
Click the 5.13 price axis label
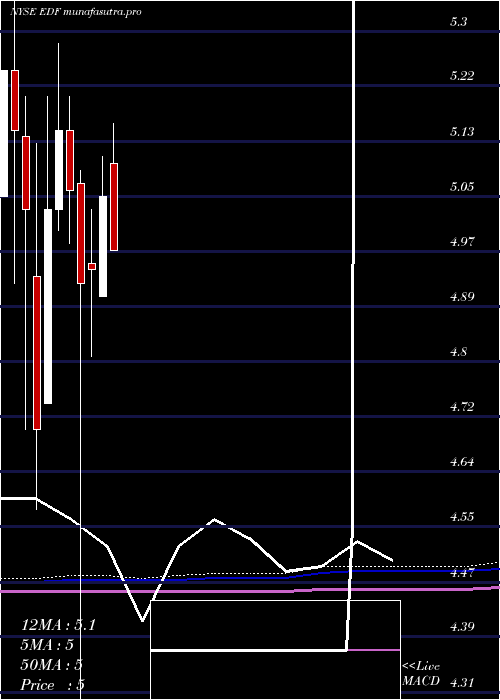[462, 131]
